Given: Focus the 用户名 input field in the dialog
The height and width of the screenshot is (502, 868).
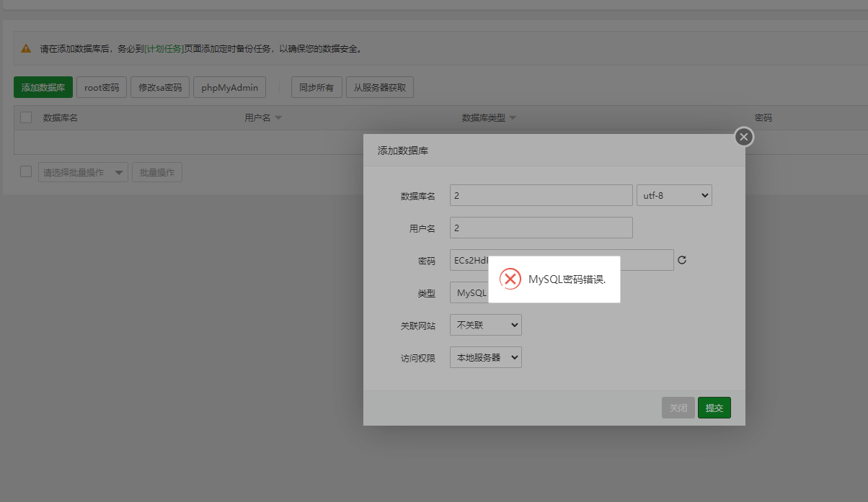Looking at the screenshot, I should coord(541,228).
